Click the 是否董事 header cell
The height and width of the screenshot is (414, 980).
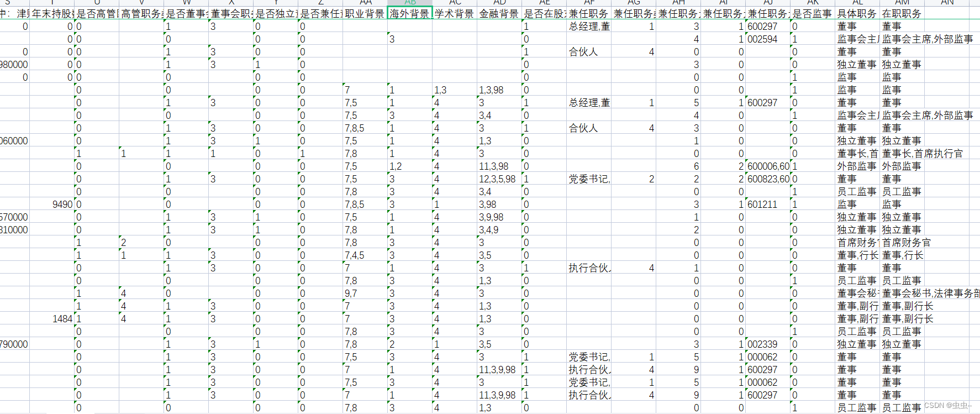coord(186,14)
